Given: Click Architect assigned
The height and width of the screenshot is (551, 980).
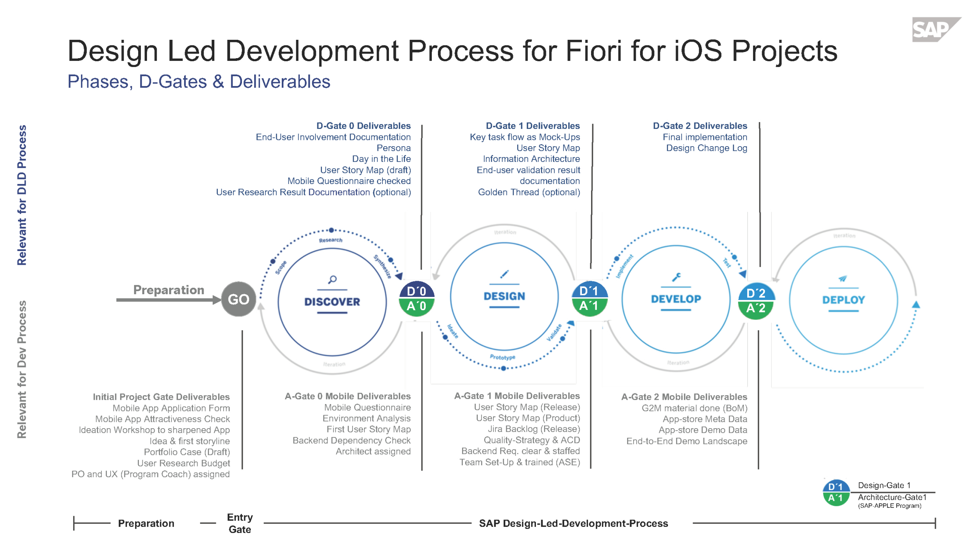Looking at the screenshot, I should coord(373,451).
